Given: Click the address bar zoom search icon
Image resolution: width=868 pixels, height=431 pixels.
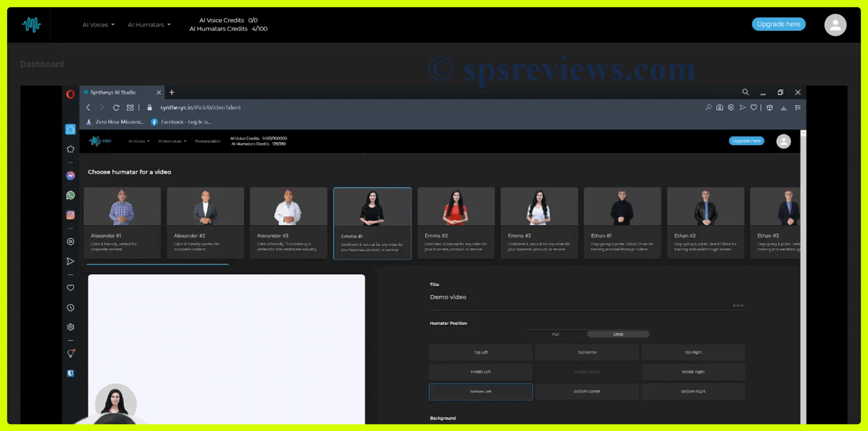Looking at the screenshot, I should click(x=708, y=107).
